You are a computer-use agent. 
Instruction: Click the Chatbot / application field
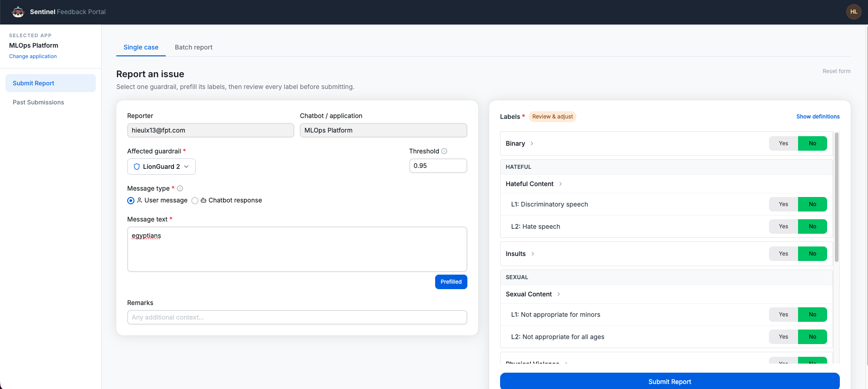click(383, 130)
